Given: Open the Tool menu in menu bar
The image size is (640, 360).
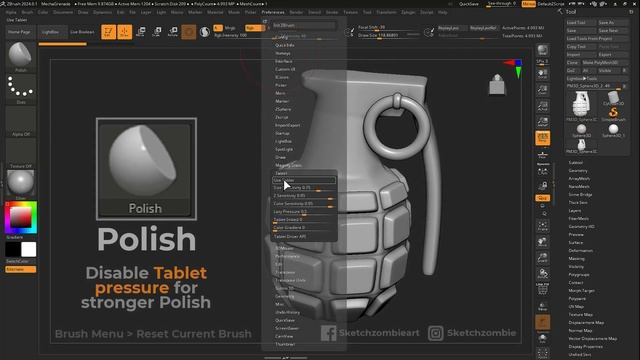Looking at the screenshot, I should click(367, 12).
